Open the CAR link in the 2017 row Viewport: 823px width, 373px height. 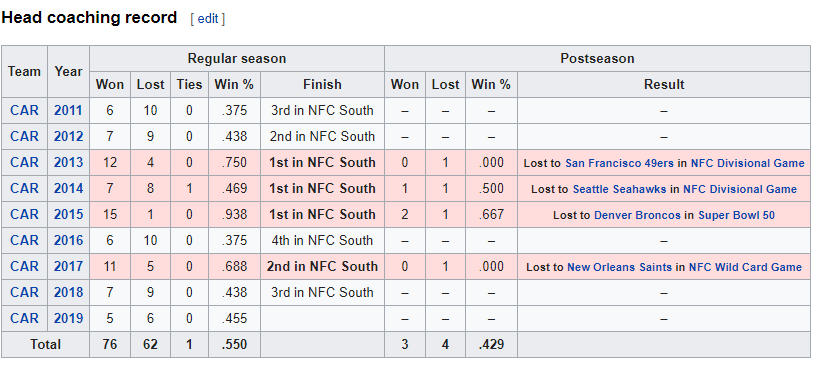click(x=24, y=267)
